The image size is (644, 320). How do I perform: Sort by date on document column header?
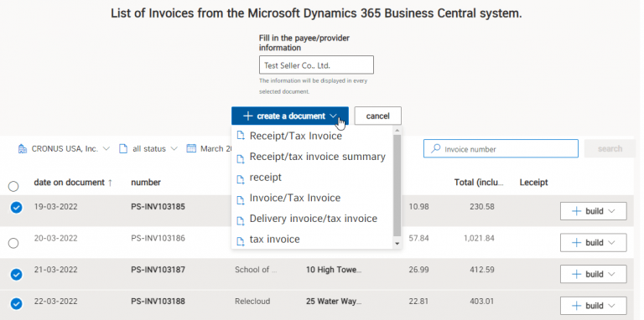pyautogui.click(x=70, y=183)
